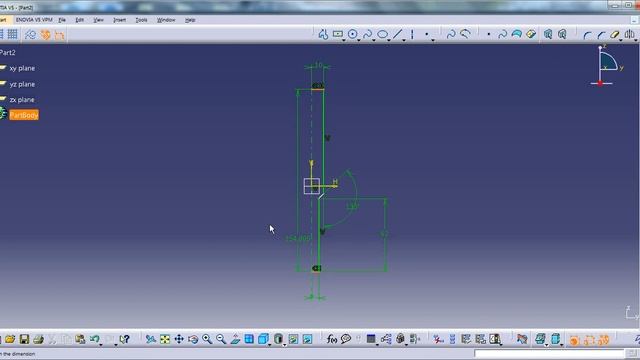Click the Normal View icon
The height and width of the screenshot is (360, 640).
[x=235, y=339]
